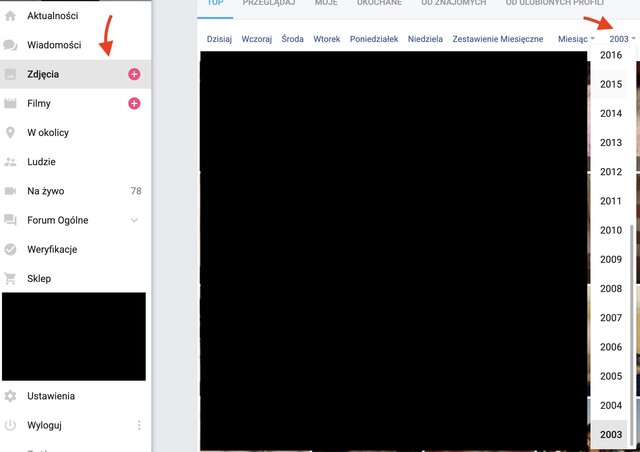Click the 78 count beside Na żywo
This screenshot has width=640, height=452.
(x=136, y=191)
